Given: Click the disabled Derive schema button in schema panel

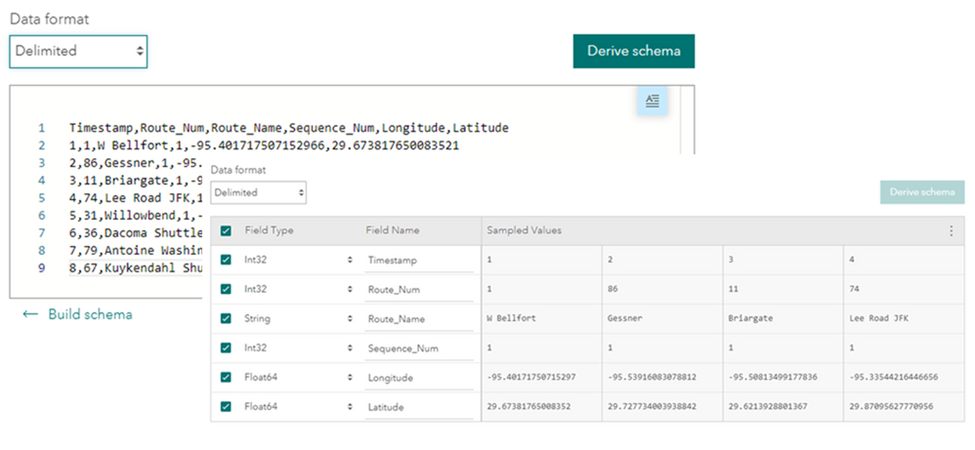Looking at the screenshot, I should pos(922,192).
